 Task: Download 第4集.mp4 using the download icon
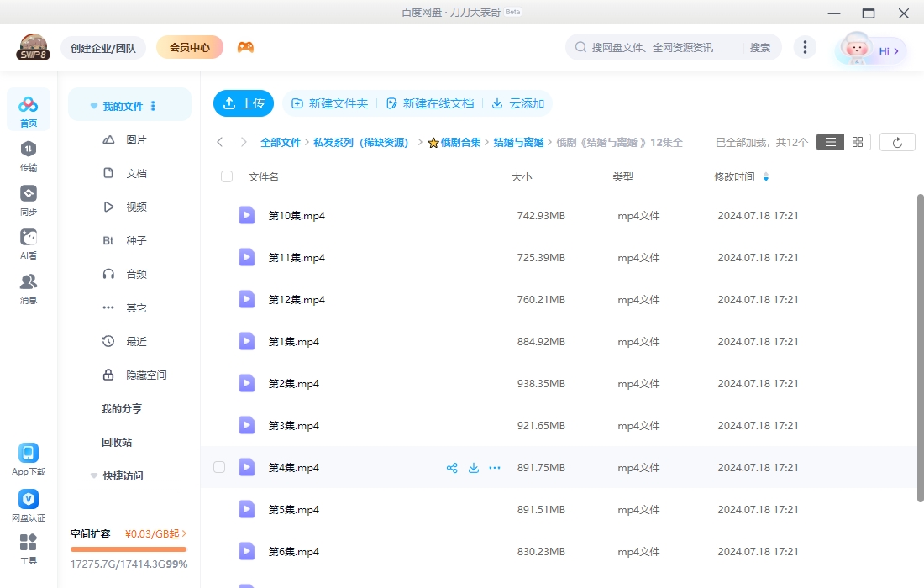(x=473, y=467)
